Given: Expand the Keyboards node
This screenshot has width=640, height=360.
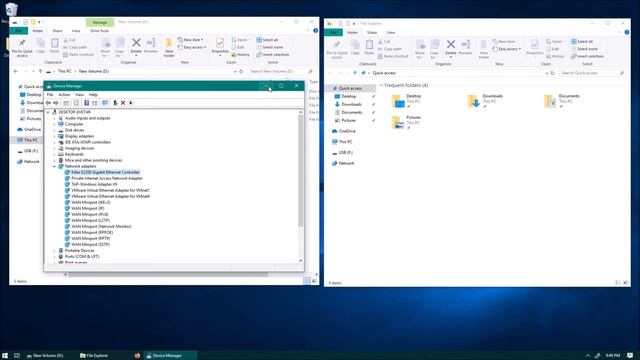Looking at the screenshot, I should tap(54, 154).
